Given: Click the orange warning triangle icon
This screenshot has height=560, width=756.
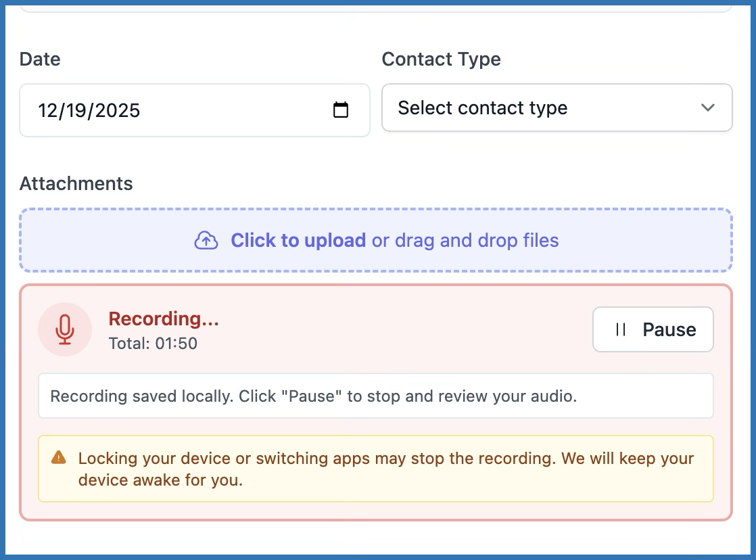Looking at the screenshot, I should pyautogui.click(x=59, y=458).
